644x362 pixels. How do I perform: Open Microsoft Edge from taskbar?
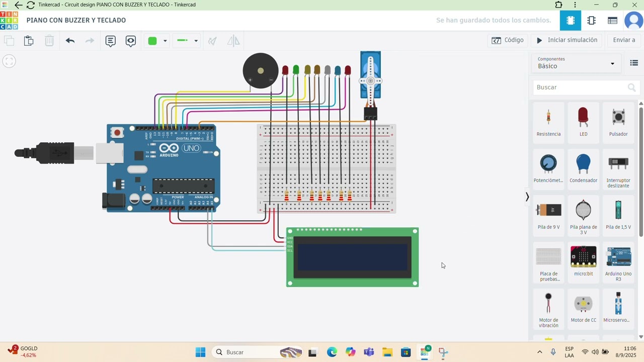pos(332,352)
